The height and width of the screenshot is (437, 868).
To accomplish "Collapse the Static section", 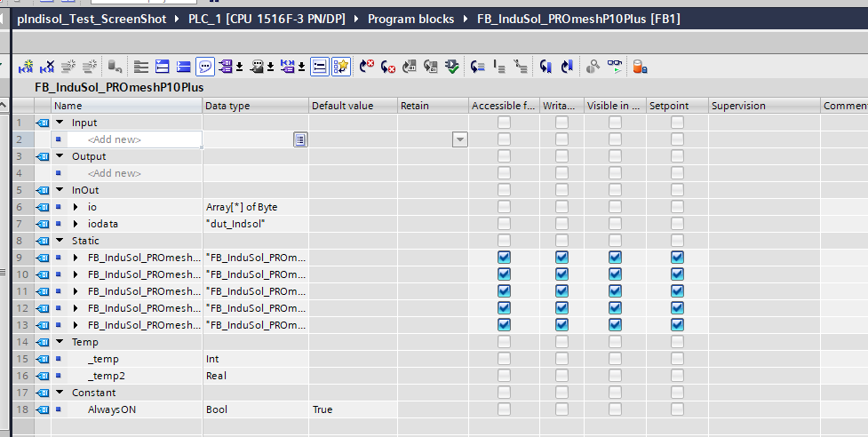I will 60,241.
